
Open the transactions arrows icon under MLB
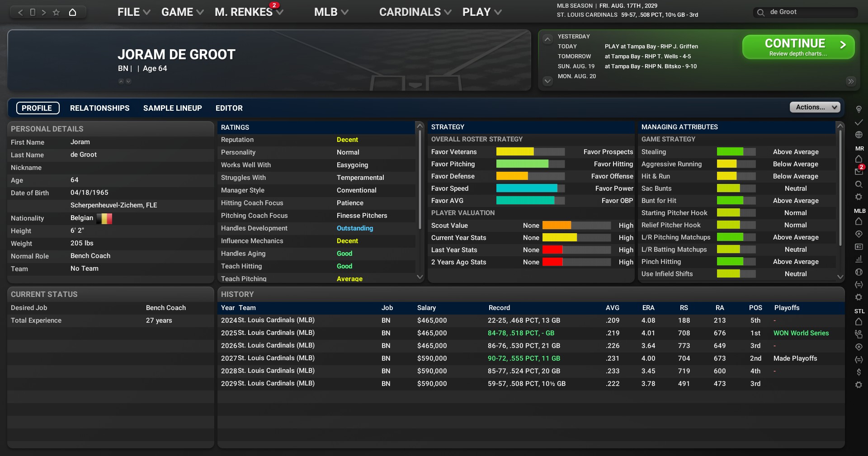click(859, 285)
